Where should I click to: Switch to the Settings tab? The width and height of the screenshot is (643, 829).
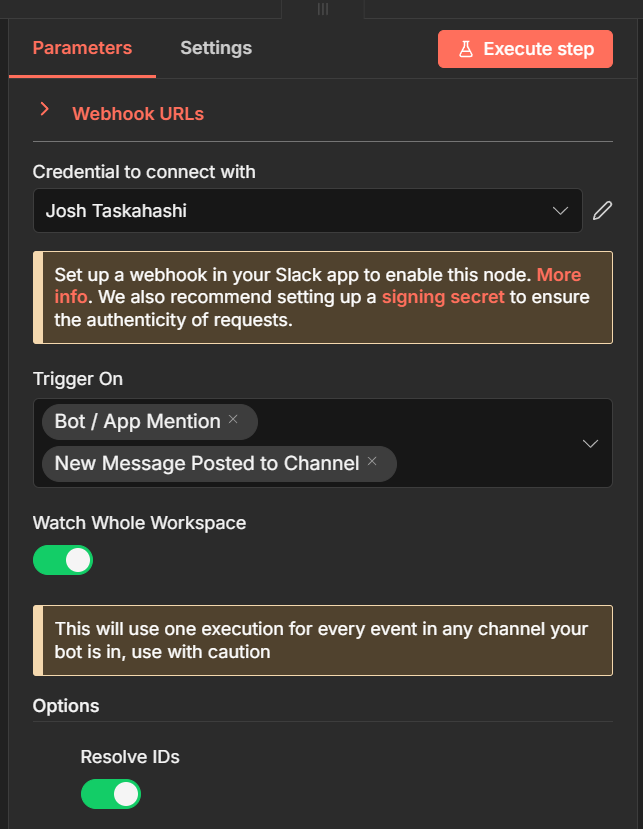[216, 48]
